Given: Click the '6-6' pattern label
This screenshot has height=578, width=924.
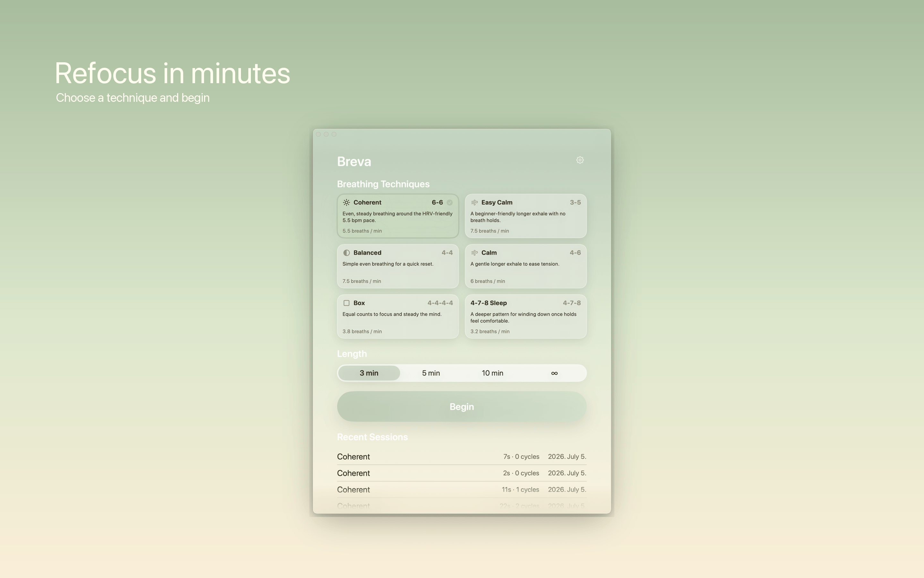Looking at the screenshot, I should coord(437,203).
